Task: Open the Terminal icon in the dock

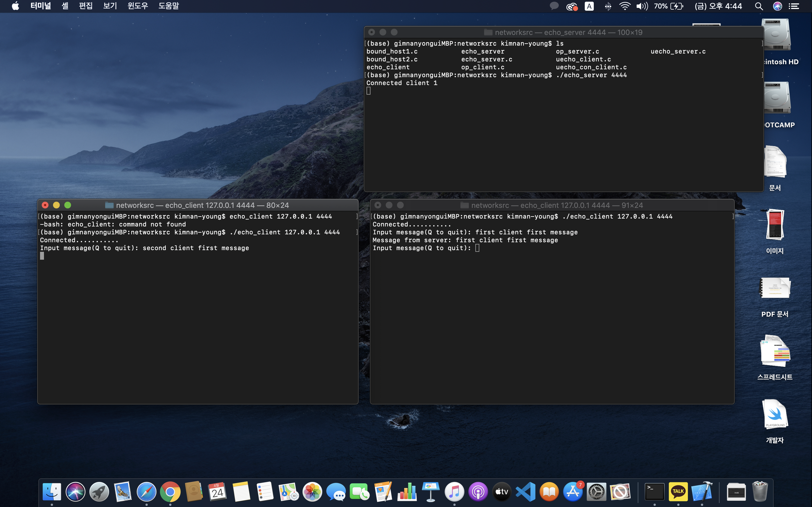Action: (x=654, y=492)
